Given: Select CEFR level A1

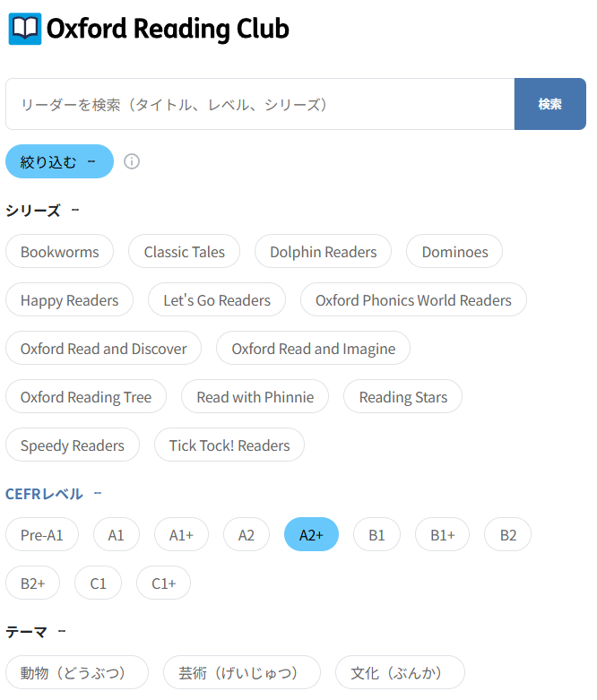Looking at the screenshot, I should (x=117, y=534).
